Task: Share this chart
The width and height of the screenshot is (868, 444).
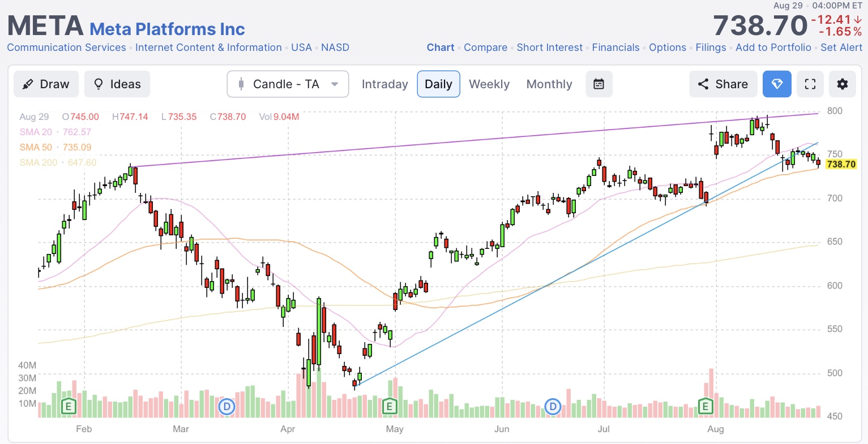Action: coord(723,84)
